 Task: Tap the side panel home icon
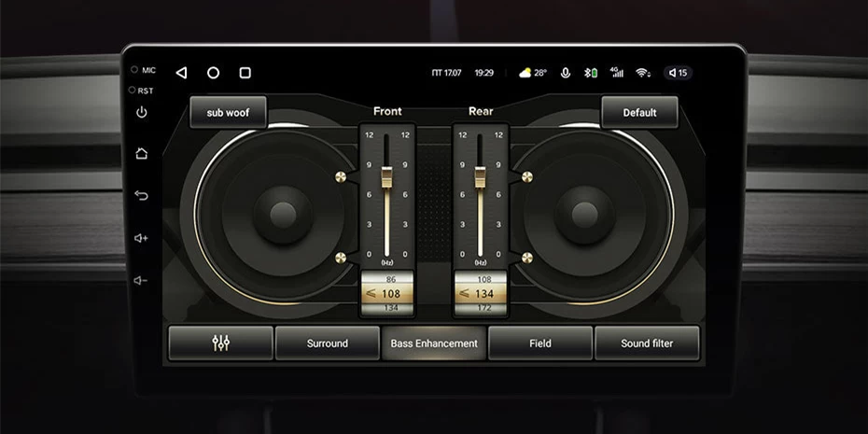141,154
